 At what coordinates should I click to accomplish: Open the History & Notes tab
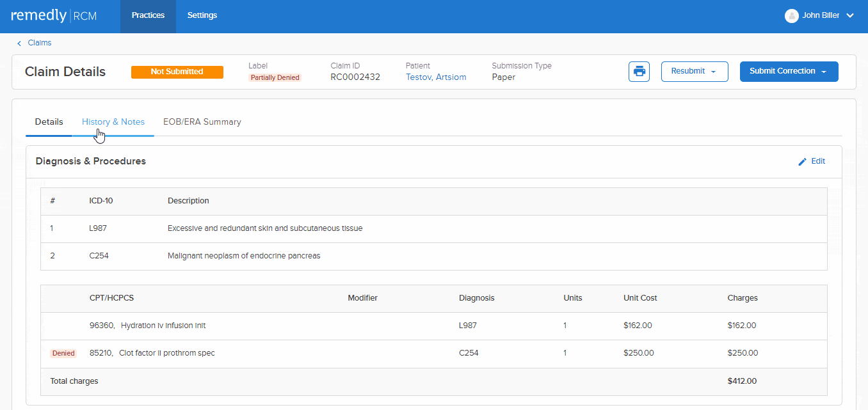pyautogui.click(x=113, y=122)
